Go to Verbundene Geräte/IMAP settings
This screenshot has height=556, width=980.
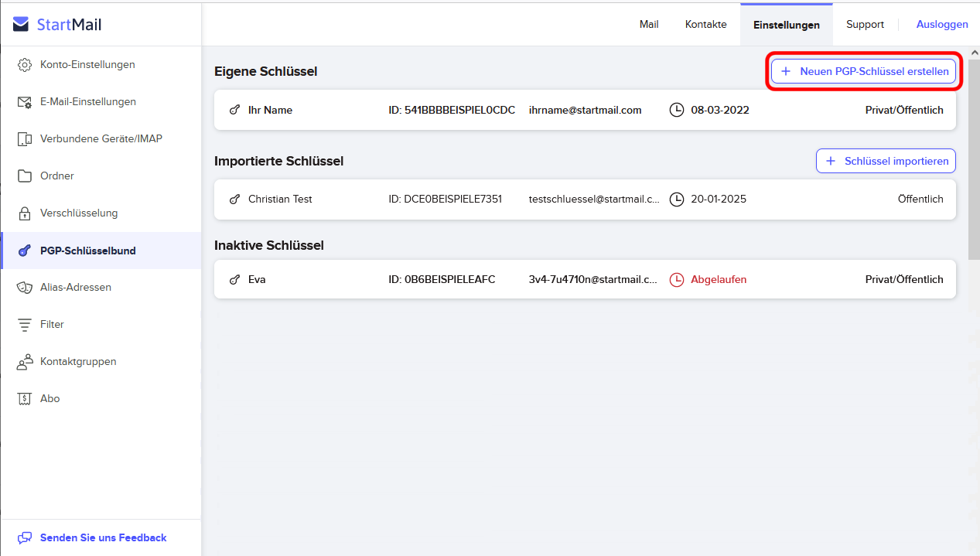[x=101, y=139]
